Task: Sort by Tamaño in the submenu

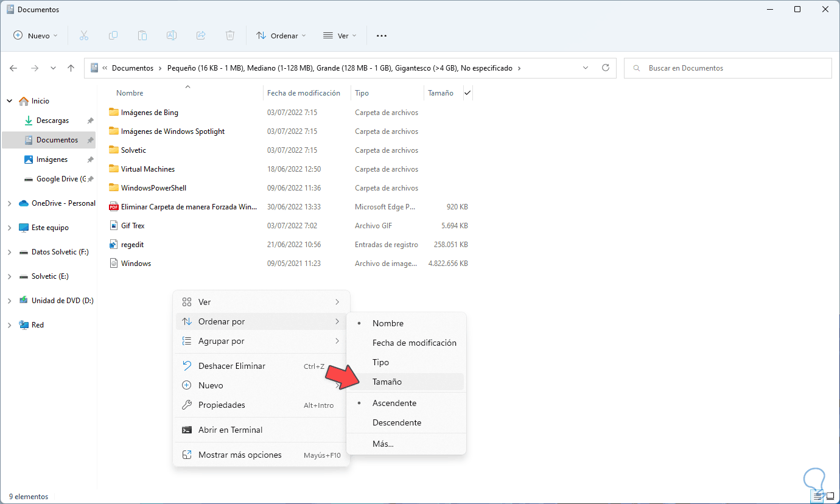Action: 387,382
